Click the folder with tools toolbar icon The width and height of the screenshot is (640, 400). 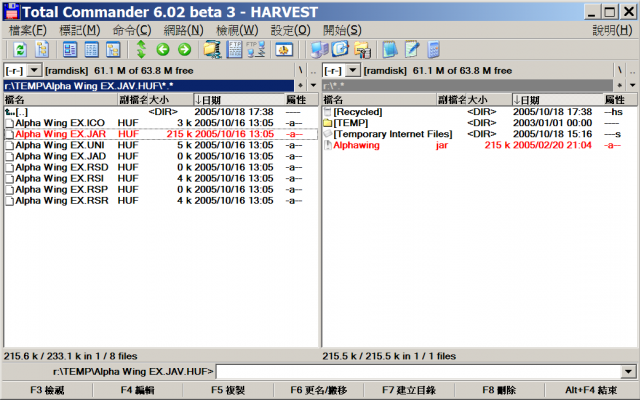[362, 50]
